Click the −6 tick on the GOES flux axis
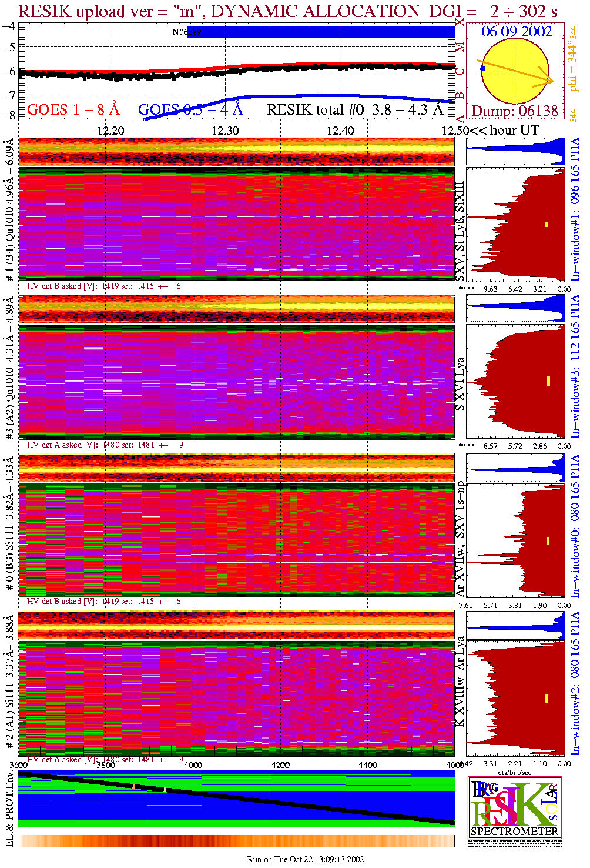 (x=9, y=71)
